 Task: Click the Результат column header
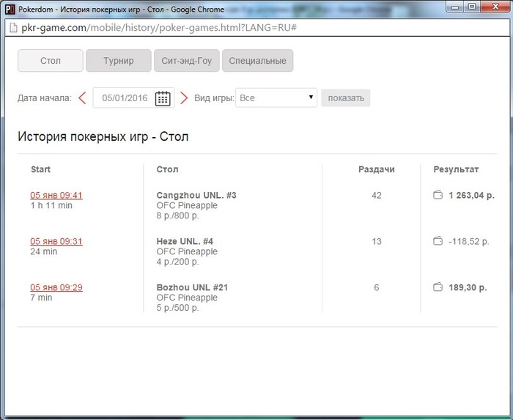pos(456,169)
